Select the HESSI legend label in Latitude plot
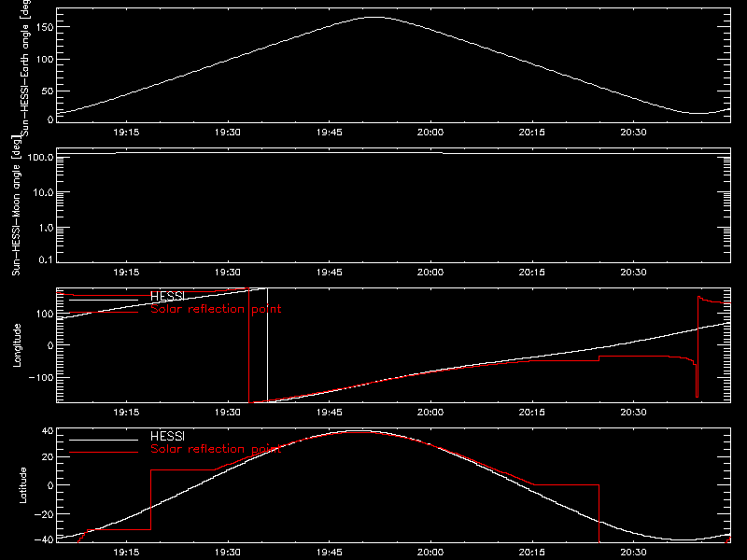Viewport: 747px width, 560px height. (x=167, y=436)
